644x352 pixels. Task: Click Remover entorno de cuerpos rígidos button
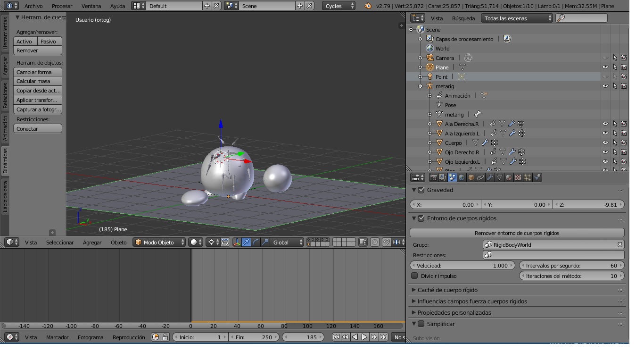coord(517,233)
